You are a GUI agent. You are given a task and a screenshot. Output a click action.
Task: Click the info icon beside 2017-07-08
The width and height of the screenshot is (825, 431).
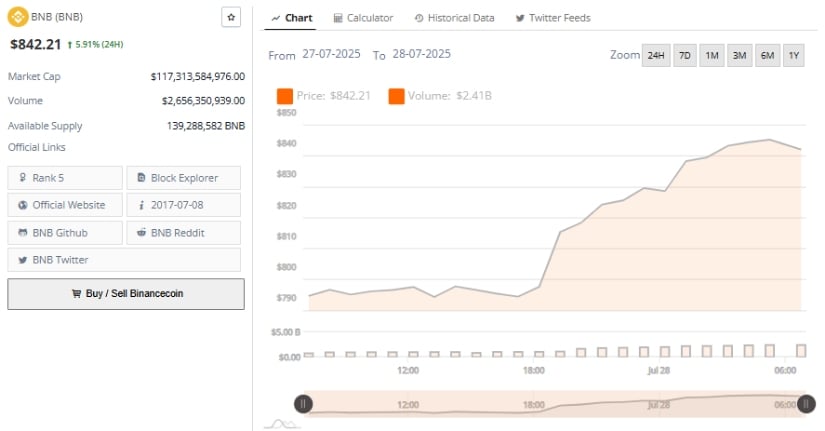tap(141, 205)
